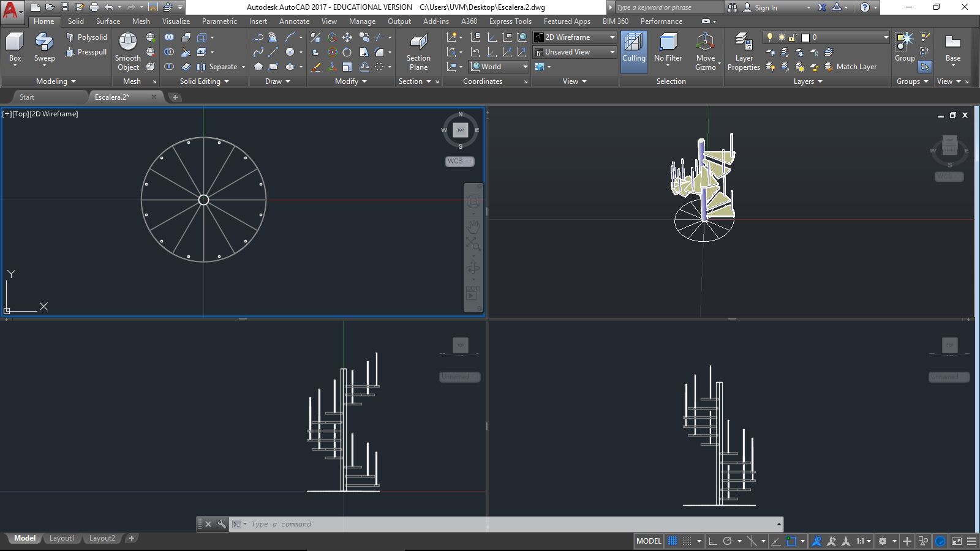This screenshot has width=980, height=551.
Task: Switch to the Layout1 tab
Action: [62, 538]
